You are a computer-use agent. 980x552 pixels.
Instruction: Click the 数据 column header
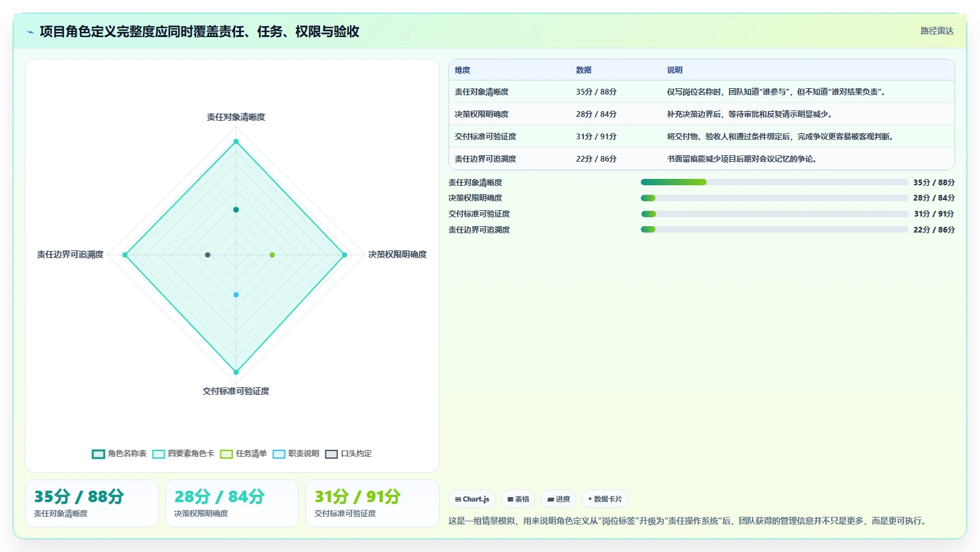(584, 70)
